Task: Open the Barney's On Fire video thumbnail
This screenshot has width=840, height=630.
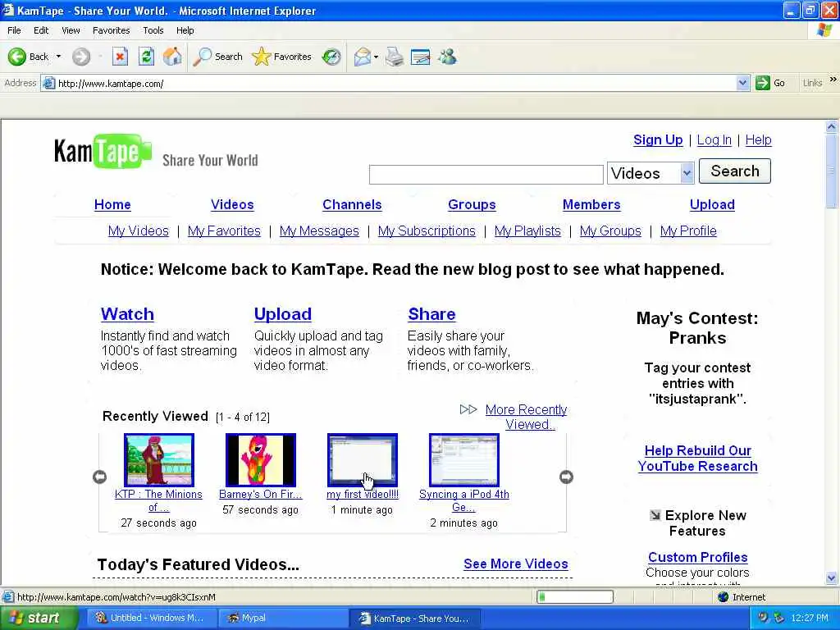Action: tap(261, 460)
